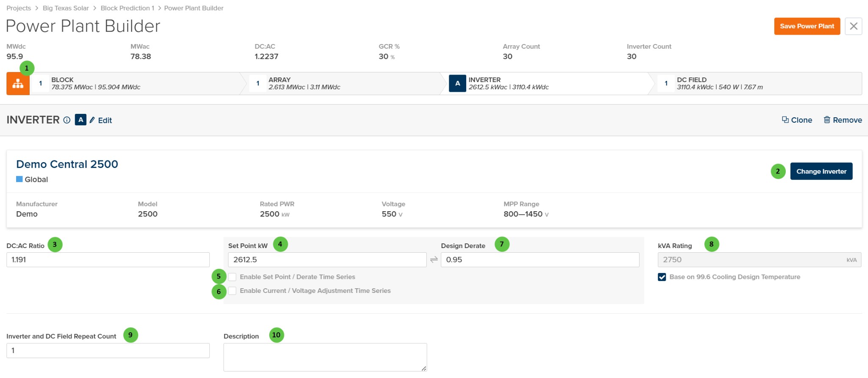
Task: Close the Power Plant Builder with X
Action: tap(854, 26)
